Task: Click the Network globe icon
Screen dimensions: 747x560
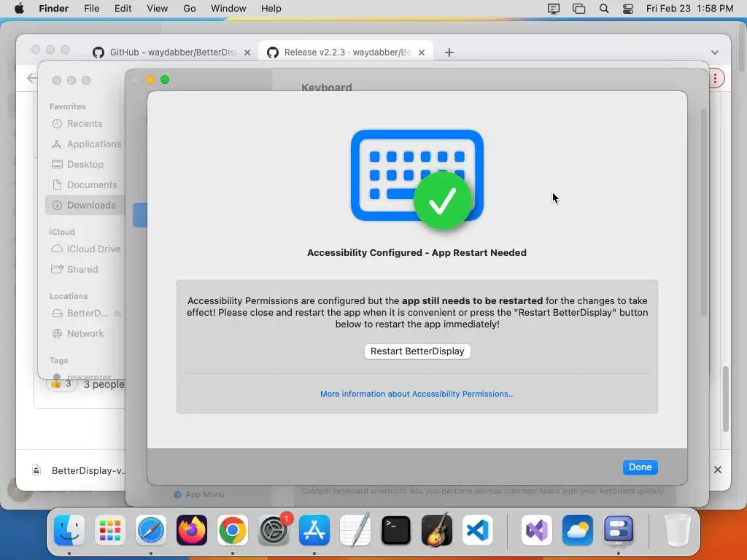Action: click(57, 334)
